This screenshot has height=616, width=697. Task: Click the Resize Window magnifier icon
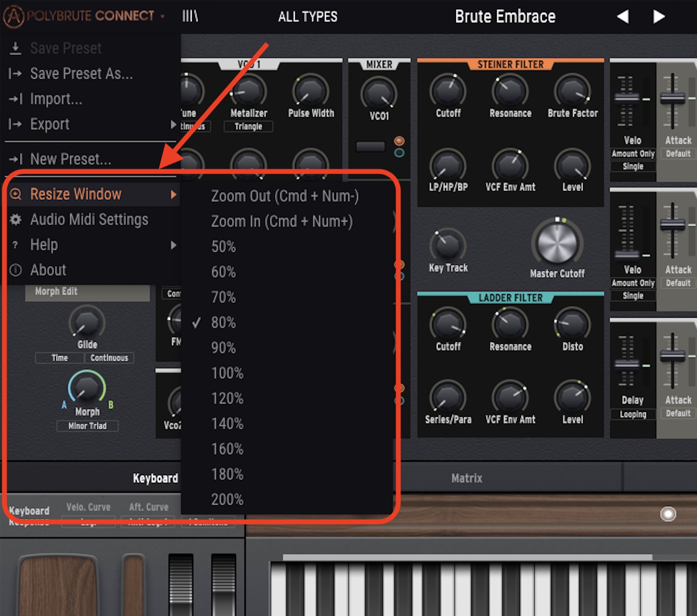[x=15, y=194]
